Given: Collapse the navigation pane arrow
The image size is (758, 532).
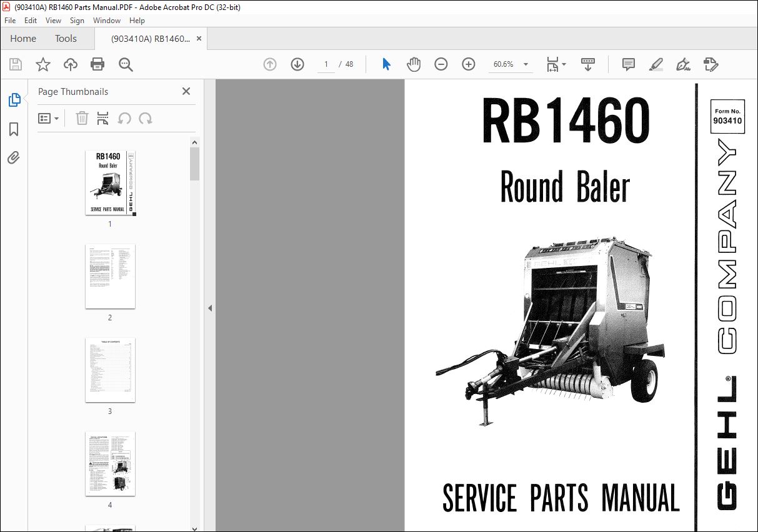Looking at the screenshot, I should tap(210, 308).
